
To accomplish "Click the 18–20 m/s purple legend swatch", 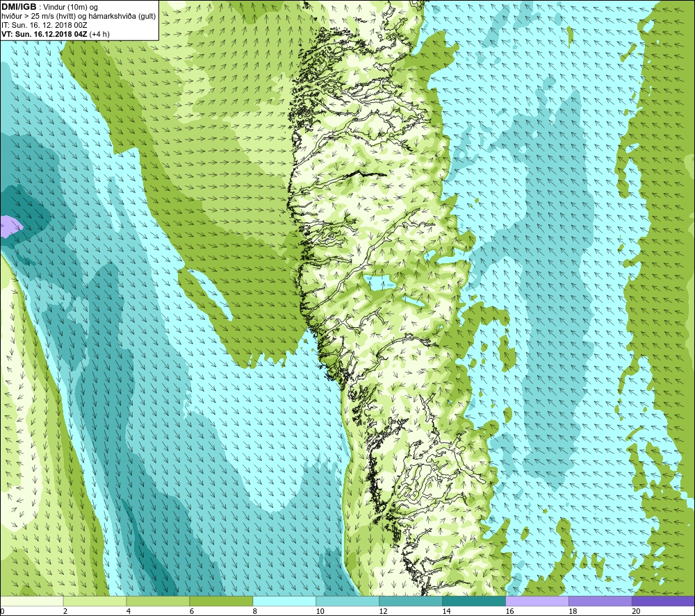I will 600,601.
